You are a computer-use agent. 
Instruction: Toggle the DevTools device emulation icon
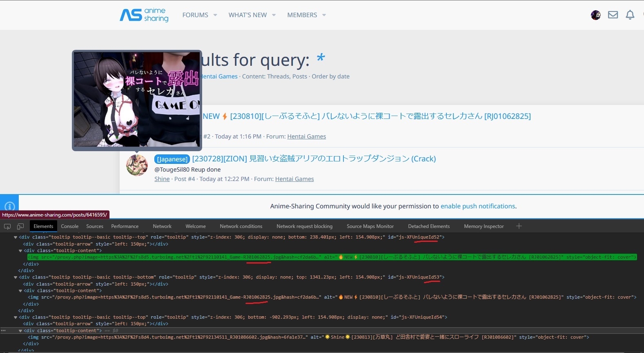coord(20,226)
